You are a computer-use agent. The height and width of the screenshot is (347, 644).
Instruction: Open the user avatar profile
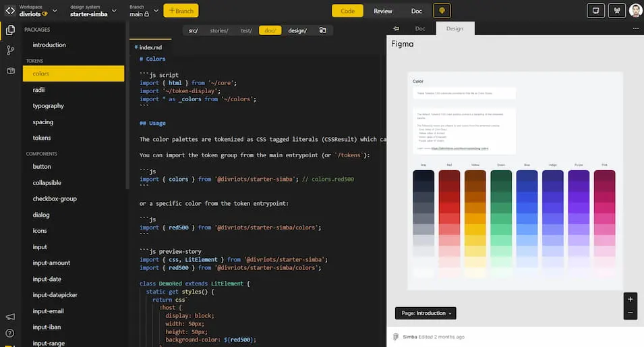coord(635,11)
